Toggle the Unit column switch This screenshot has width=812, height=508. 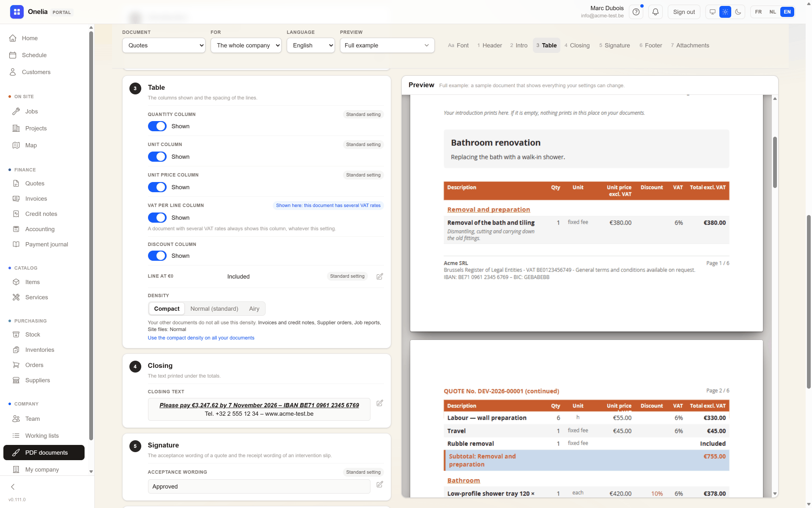[x=157, y=157]
